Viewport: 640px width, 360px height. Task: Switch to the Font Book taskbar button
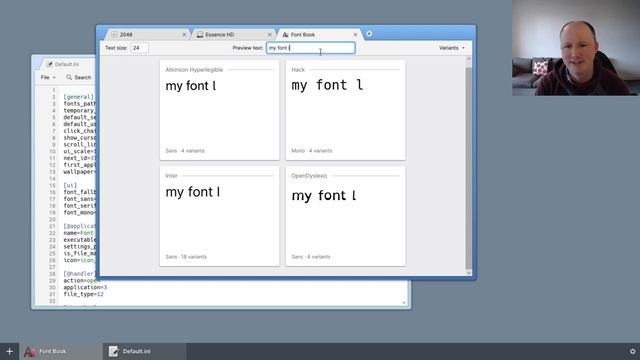tap(61, 351)
